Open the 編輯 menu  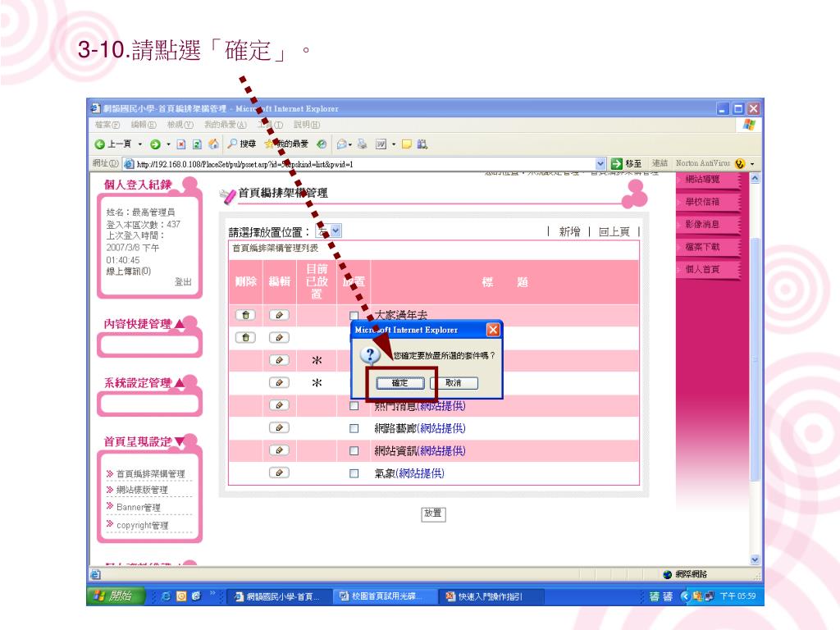pyautogui.click(x=144, y=125)
